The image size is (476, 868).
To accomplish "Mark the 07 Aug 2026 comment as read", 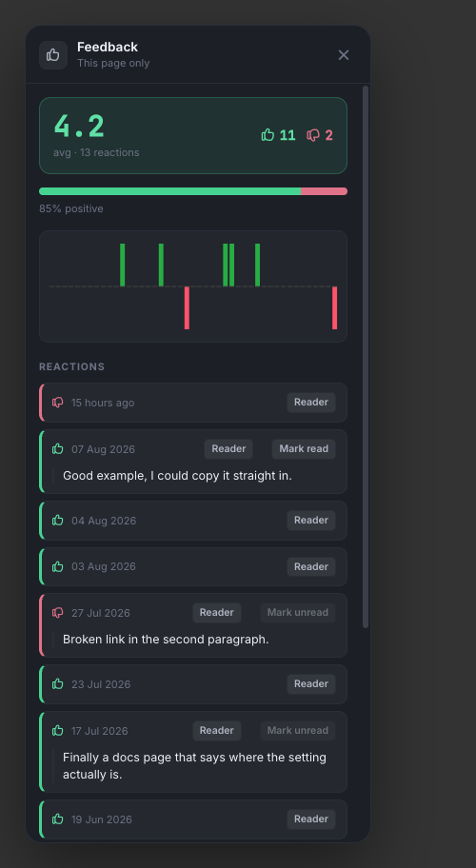I will coord(304,449).
